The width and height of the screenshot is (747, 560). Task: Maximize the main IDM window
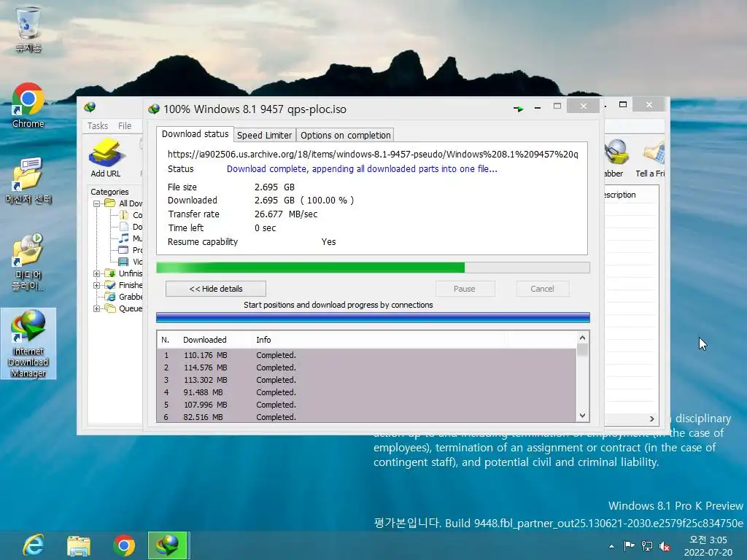[623, 104]
